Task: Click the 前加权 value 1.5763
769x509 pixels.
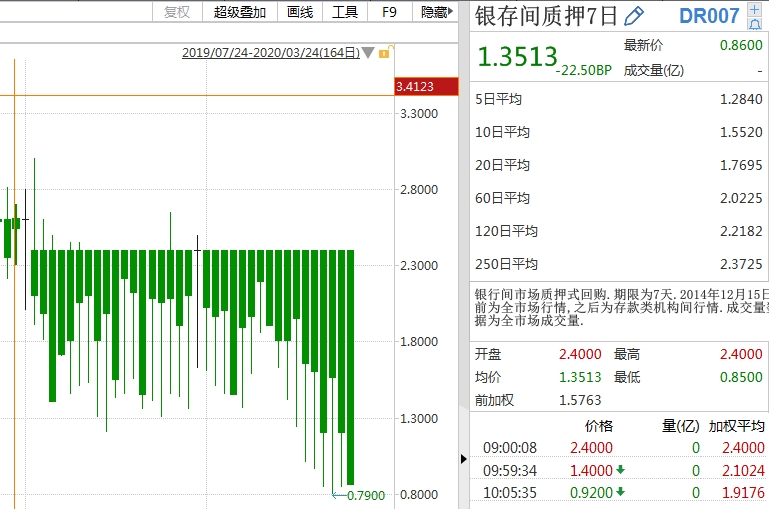Action: click(x=580, y=400)
